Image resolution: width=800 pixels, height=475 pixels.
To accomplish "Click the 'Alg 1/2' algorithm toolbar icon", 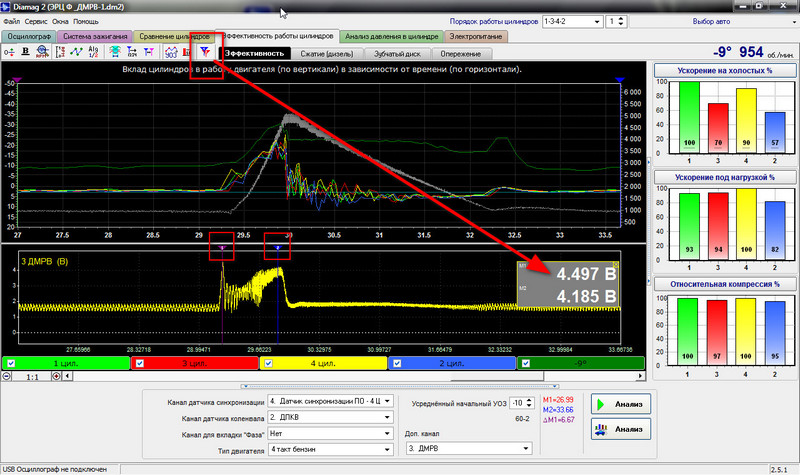I will click(x=93, y=52).
